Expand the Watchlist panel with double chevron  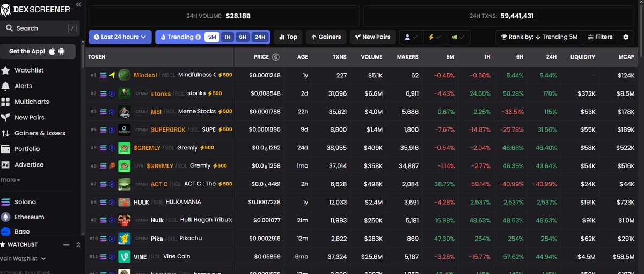click(x=78, y=244)
